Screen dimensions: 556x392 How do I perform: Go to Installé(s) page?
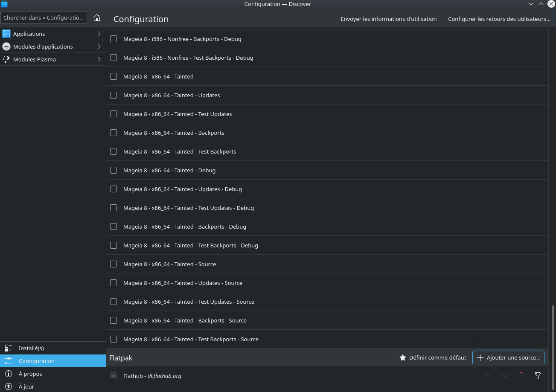[x=53, y=348]
